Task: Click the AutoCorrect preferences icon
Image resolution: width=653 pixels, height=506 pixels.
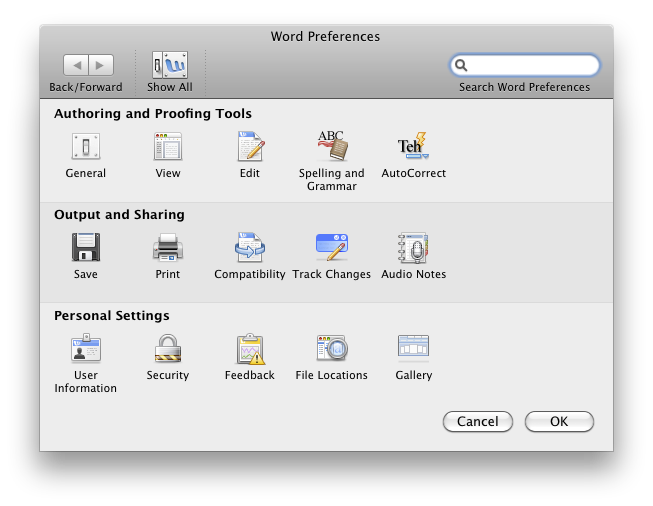Action: 414,148
